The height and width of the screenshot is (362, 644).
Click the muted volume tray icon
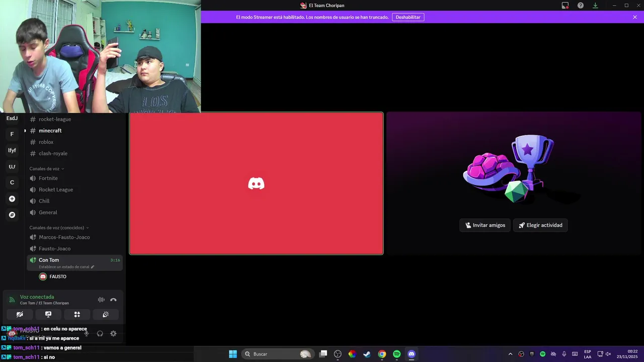(x=608, y=354)
